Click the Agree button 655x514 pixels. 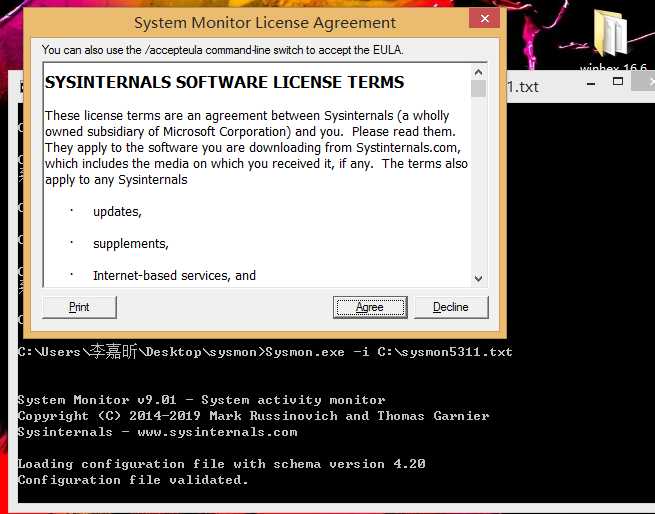pyautogui.click(x=370, y=307)
